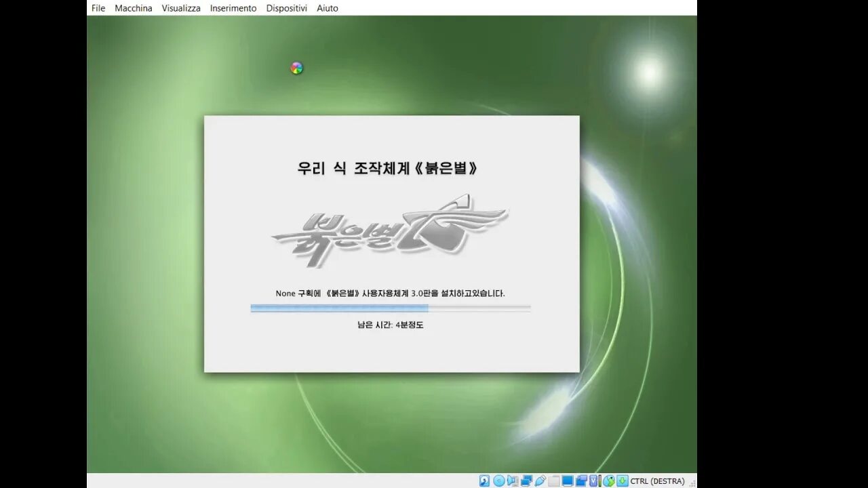Image resolution: width=868 pixels, height=488 pixels.
Task: Open the Aiuto menu
Action: point(328,8)
